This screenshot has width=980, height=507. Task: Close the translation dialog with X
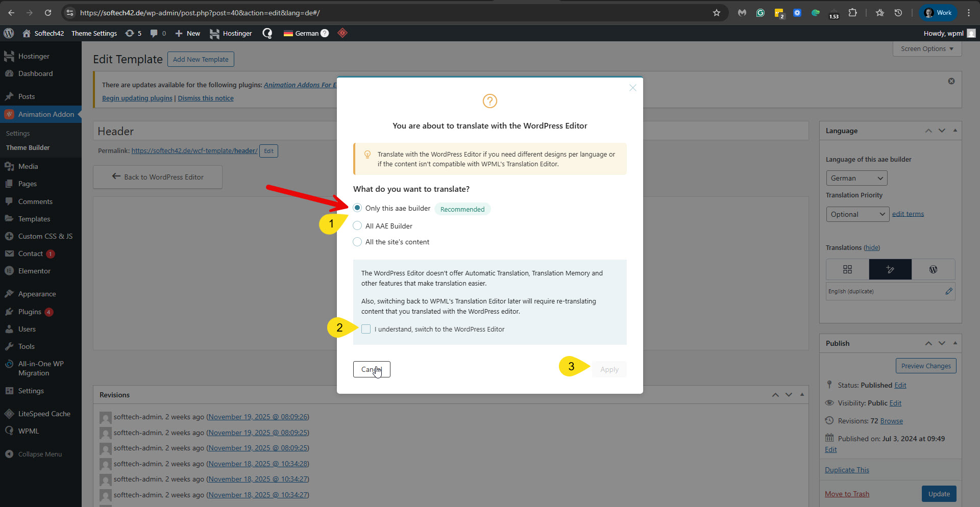point(633,88)
